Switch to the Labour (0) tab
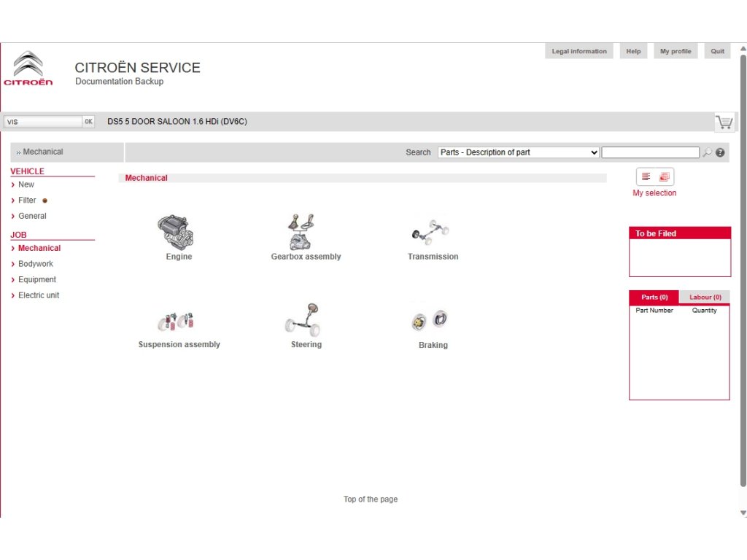The image size is (747, 560). tap(705, 297)
